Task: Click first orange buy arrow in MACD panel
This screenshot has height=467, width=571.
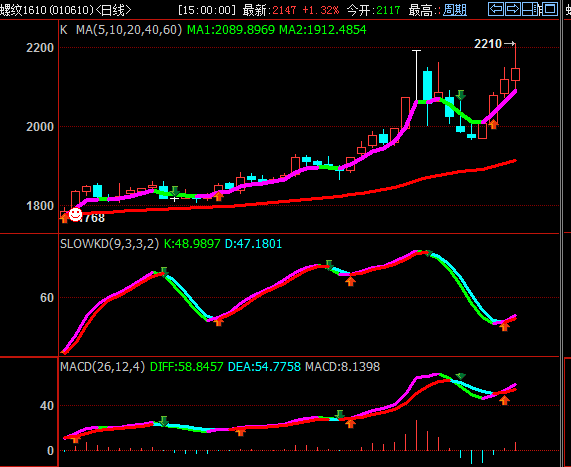Action: pyautogui.click(x=75, y=439)
